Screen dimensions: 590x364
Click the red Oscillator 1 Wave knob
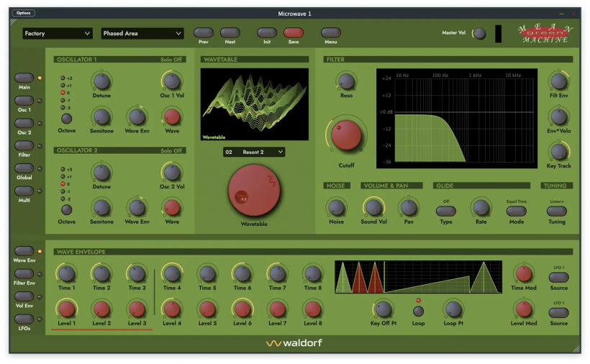click(172, 117)
